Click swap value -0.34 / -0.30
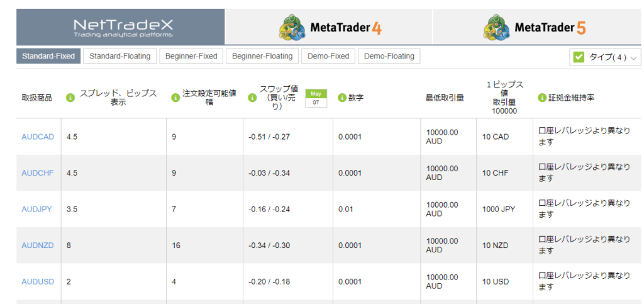The image size is (644, 304). [x=269, y=245]
